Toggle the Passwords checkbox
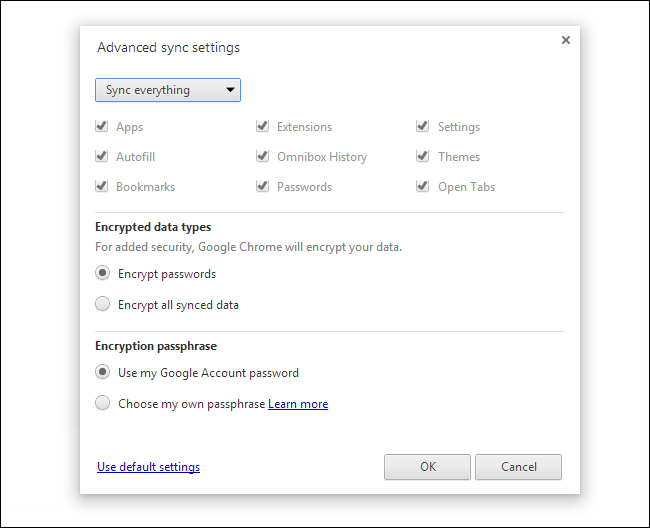This screenshot has height=528, width=650. click(262, 187)
